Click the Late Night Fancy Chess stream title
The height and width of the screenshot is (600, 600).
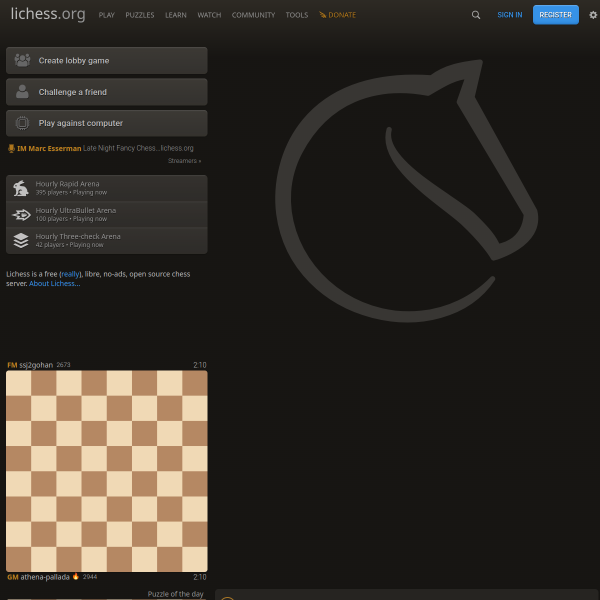(x=138, y=148)
